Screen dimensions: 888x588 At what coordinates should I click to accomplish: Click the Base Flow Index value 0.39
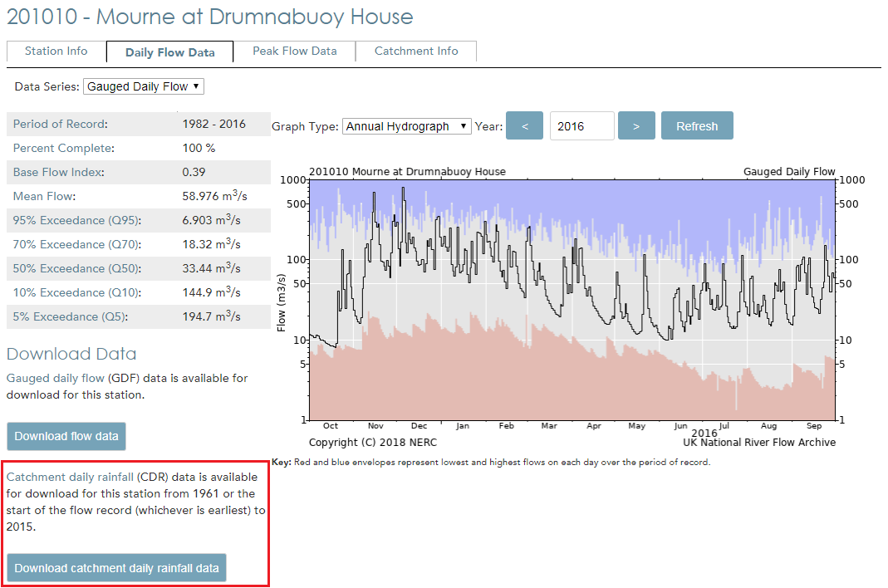[x=194, y=172]
